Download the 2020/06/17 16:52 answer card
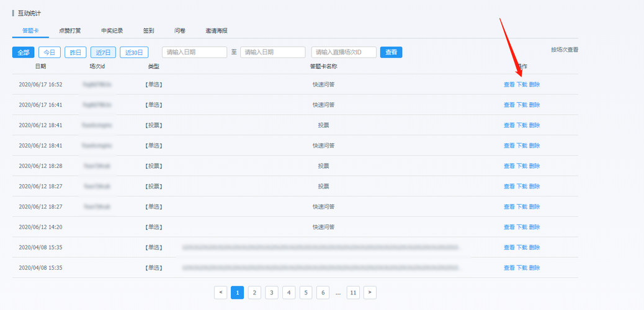This screenshot has width=644, height=310. coord(522,84)
